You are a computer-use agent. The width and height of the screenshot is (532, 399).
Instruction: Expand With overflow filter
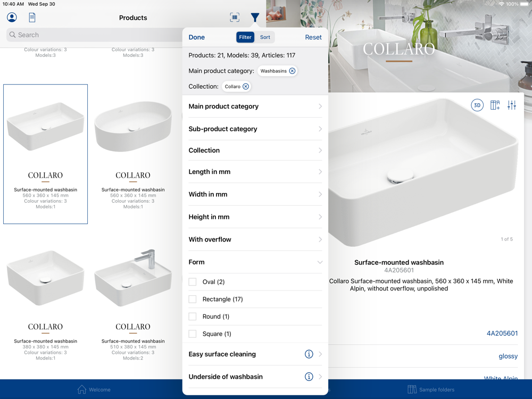tap(255, 239)
